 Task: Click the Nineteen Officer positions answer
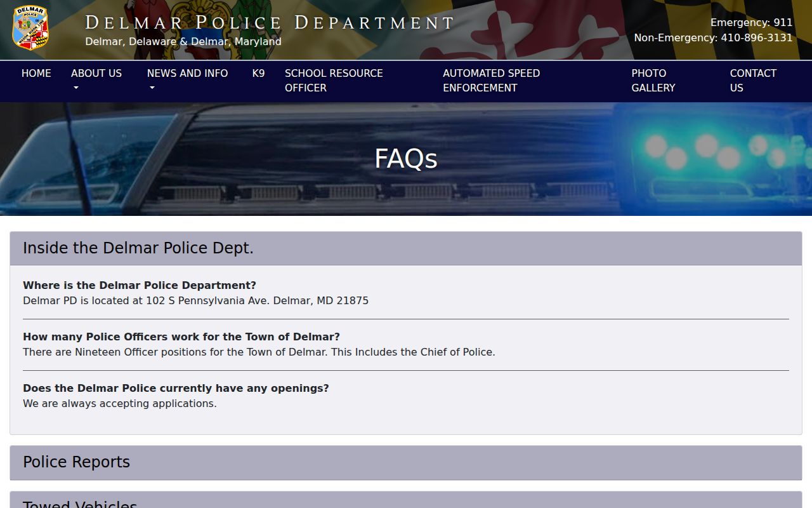click(x=259, y=352)
